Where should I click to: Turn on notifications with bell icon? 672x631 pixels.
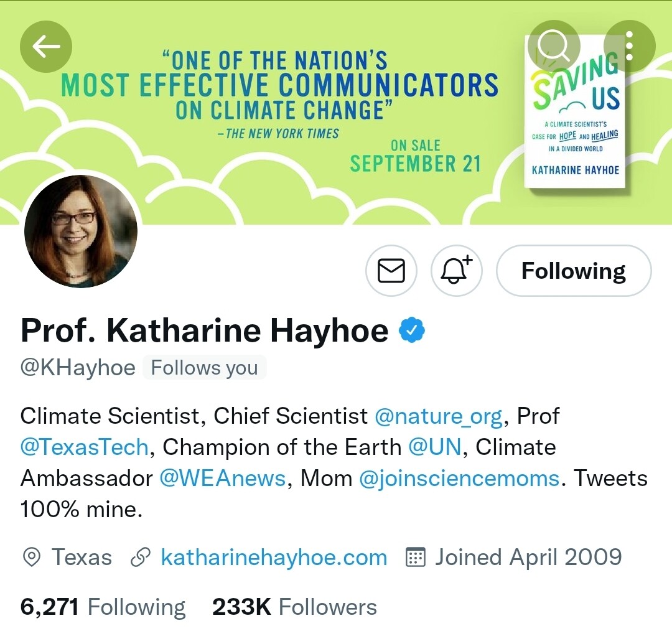coord(457,271)
